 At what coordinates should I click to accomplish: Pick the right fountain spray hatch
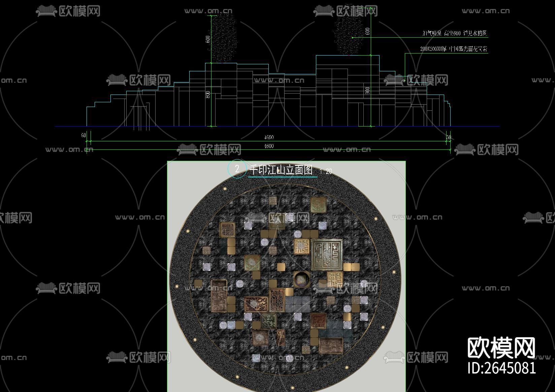pos(349,30)
